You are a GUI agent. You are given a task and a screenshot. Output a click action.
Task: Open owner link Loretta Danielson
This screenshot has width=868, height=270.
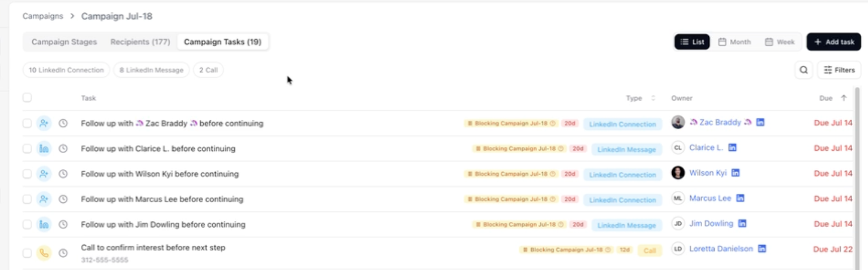[721, 249]
